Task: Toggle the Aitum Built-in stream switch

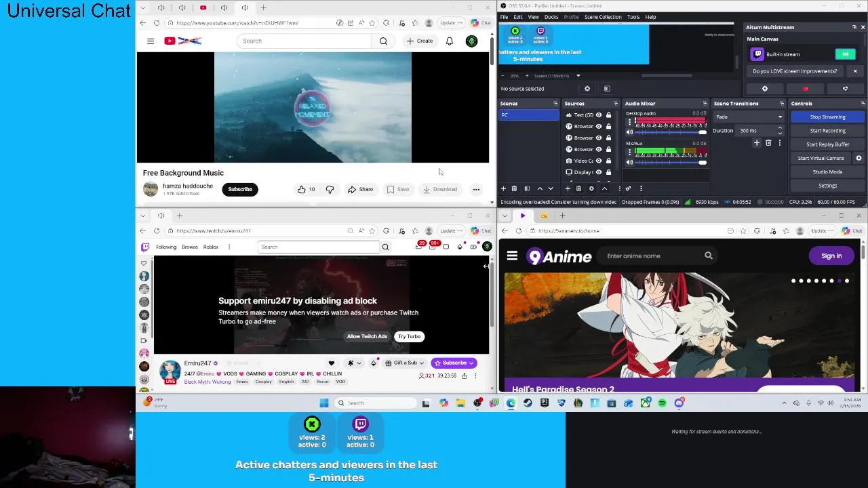Action: (845, 54)
